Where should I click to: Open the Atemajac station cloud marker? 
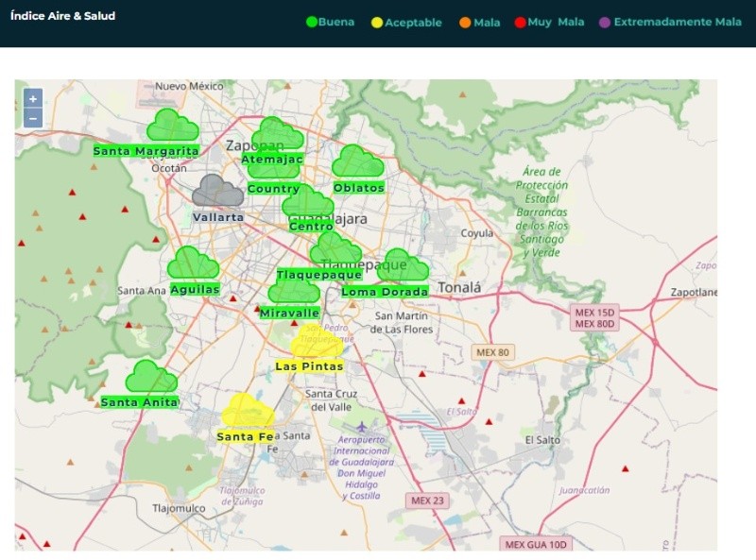[277, 134]
